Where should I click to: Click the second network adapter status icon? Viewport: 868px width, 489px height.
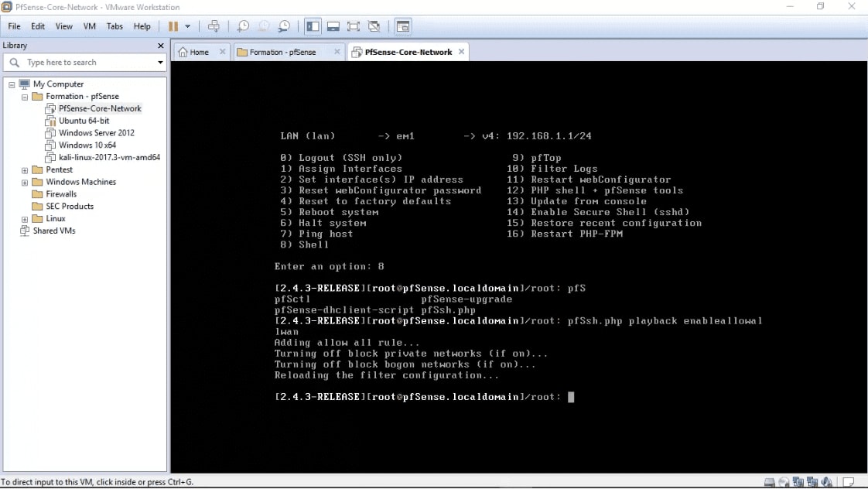[812, 482]
